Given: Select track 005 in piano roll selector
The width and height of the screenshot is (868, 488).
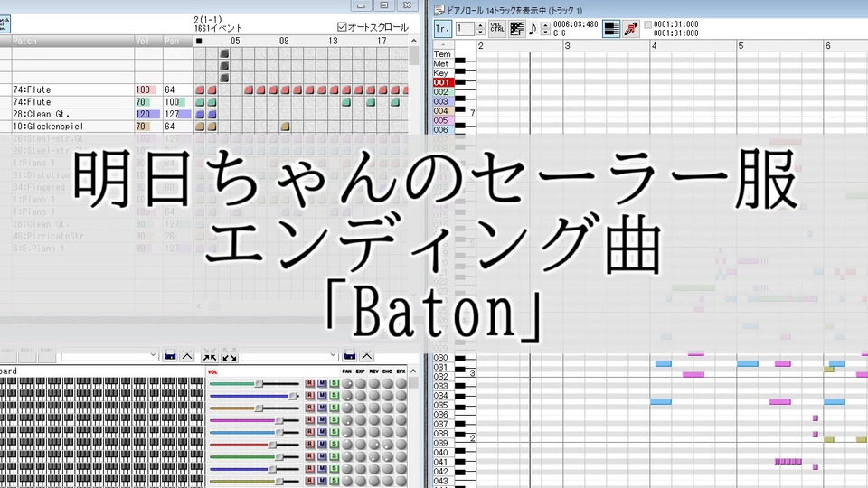Looking at the screenshot, I should pyautogui.click(x=443, y=120).
